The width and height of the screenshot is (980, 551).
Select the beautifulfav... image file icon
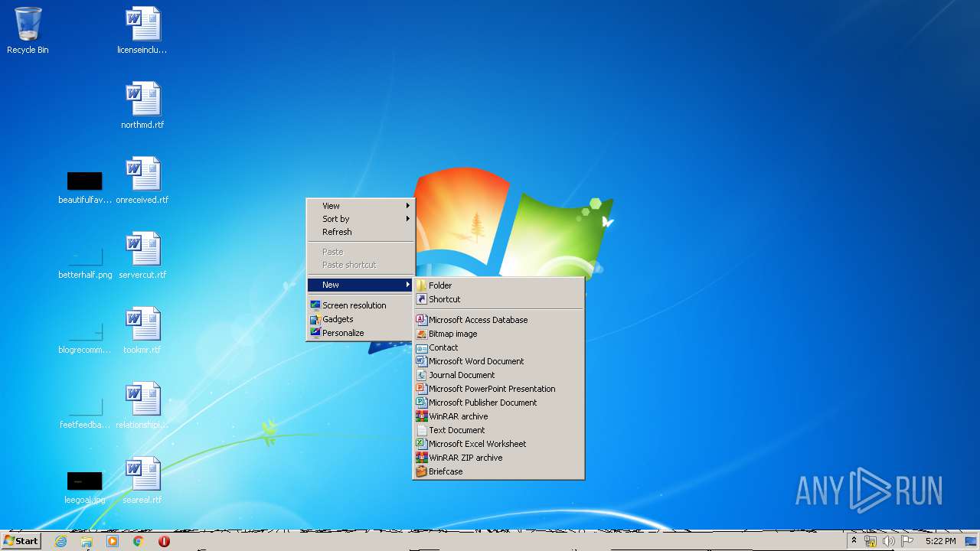pyautogui.click(x=85, y=187)
